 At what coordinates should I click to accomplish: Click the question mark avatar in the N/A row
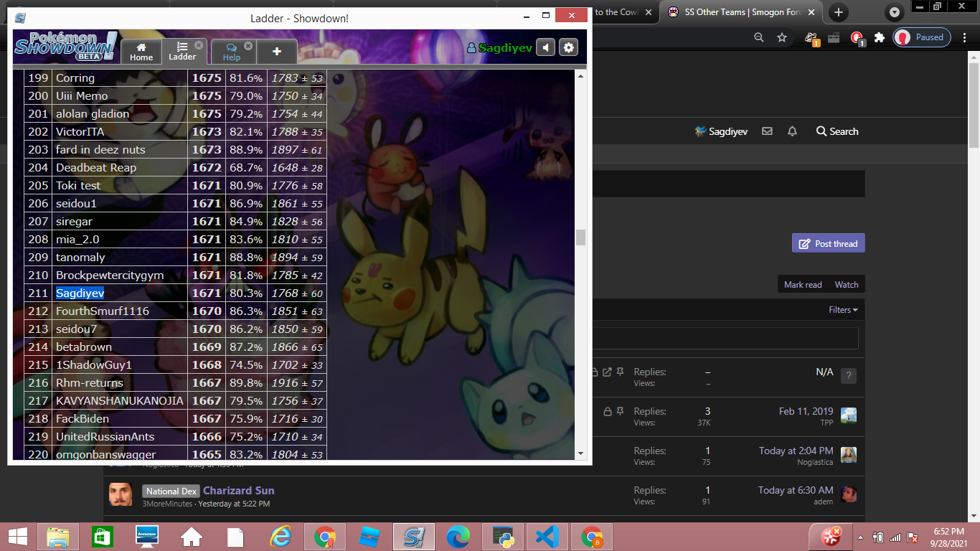click(849, 376)
